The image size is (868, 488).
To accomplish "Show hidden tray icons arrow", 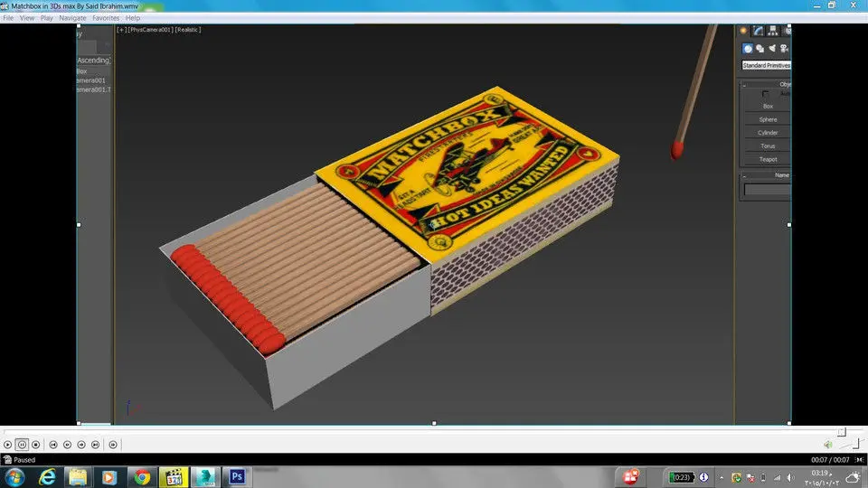I will (722, 477).
